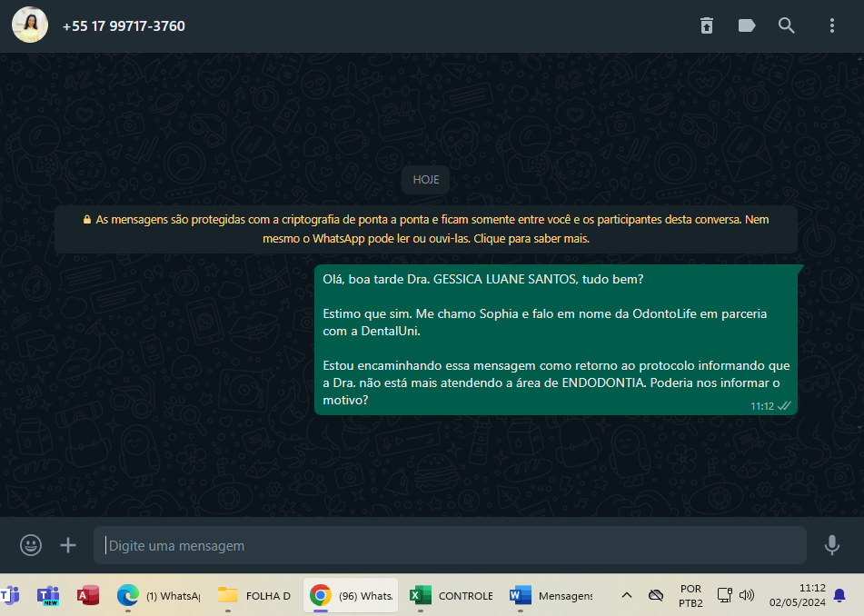Switch to Chrome (96) WhatsApp window
Screen dimensions: 864x616
point(351,596)
